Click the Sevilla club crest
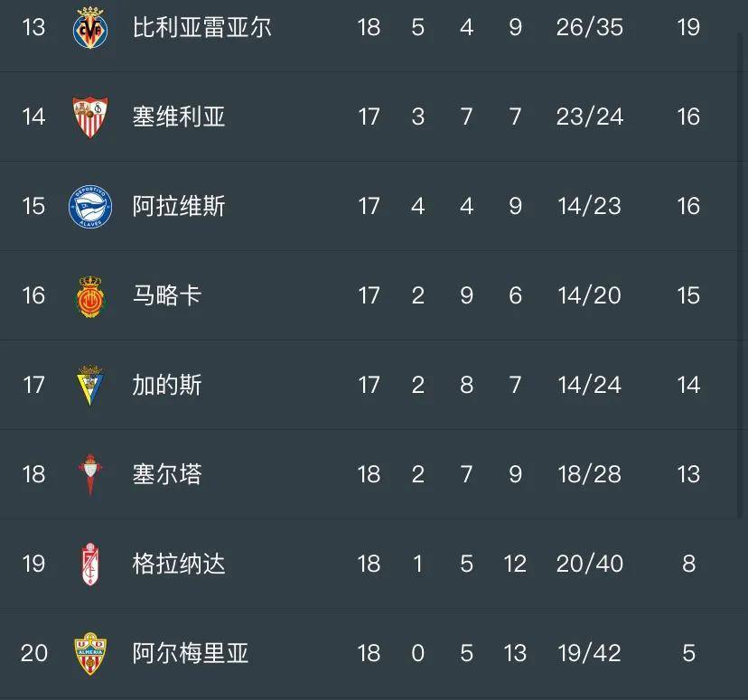Image resolution: width=748 pixels, height=700 pixels. click(x=89, y=117)
